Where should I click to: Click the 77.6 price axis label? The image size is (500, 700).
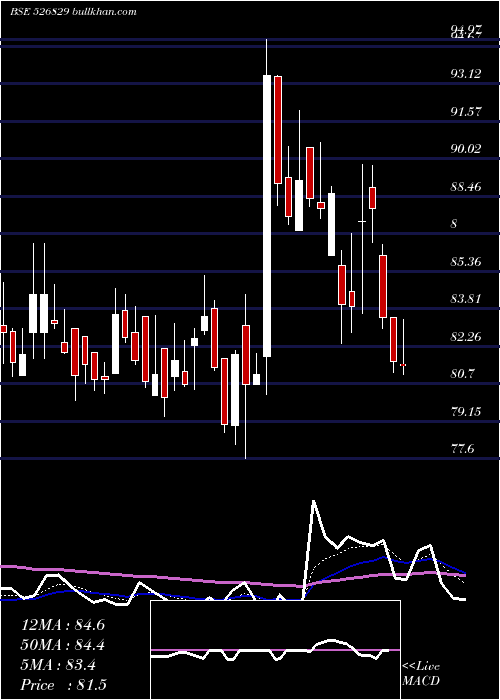[x=462, y=449]
